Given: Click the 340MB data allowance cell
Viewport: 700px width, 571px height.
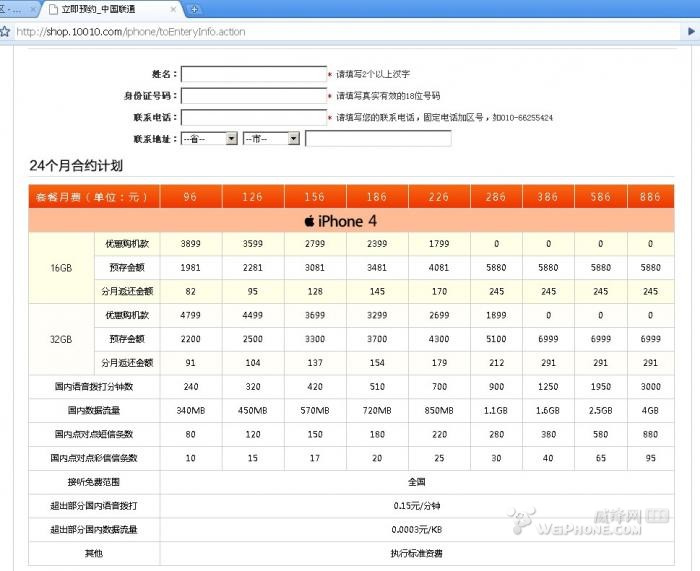Looking at the screenshot, I should tap(191, 410).
